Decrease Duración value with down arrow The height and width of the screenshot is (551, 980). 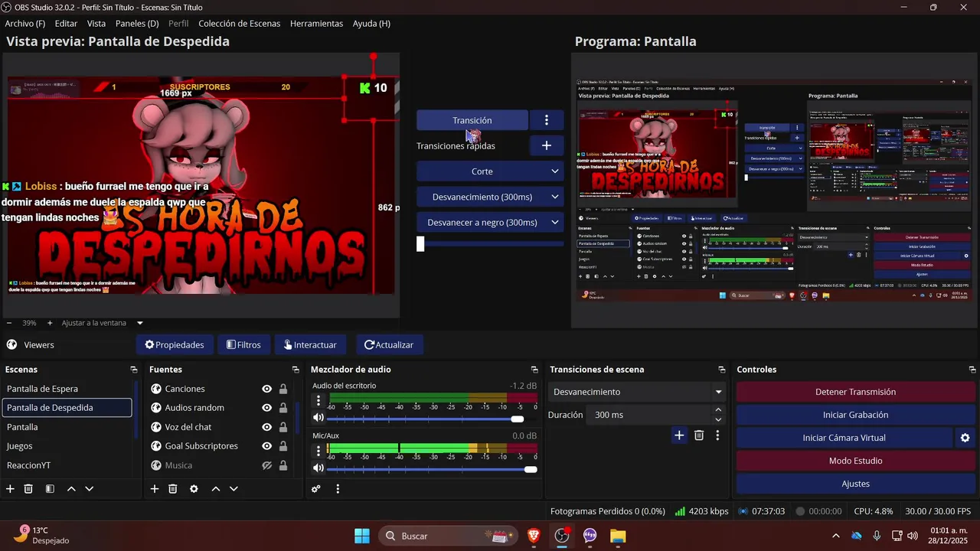pos(718,420)
